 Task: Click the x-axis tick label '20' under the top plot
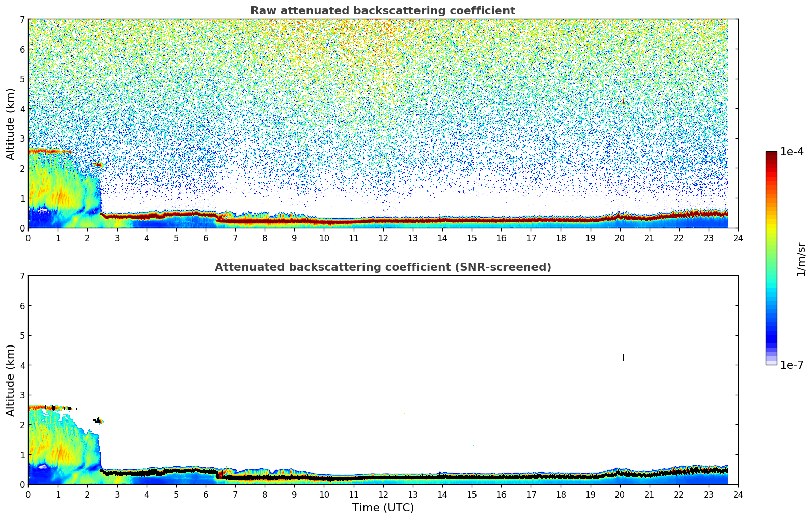[x=620, y=238]
